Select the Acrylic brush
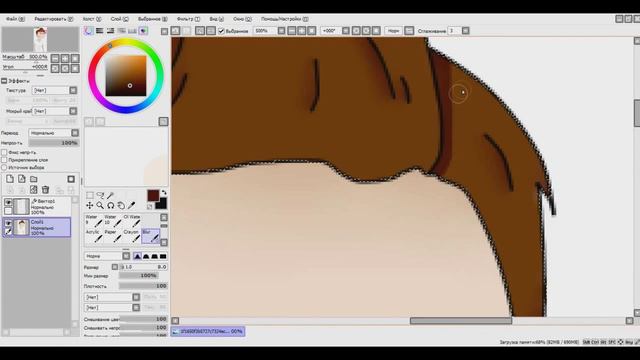 (x=94, y=236)
